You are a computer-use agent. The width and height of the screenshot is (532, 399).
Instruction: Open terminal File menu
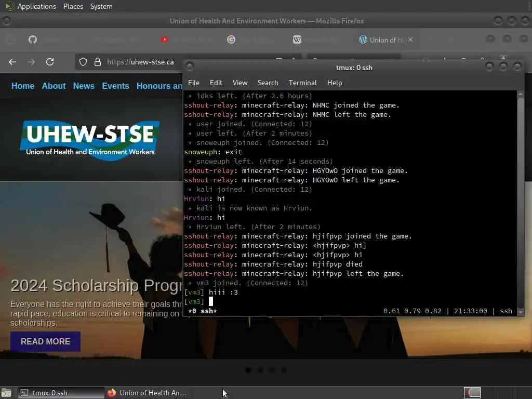point(194,83)
